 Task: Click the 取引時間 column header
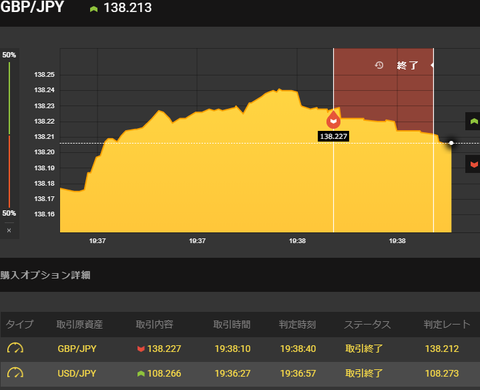click(x=232, y=324)
